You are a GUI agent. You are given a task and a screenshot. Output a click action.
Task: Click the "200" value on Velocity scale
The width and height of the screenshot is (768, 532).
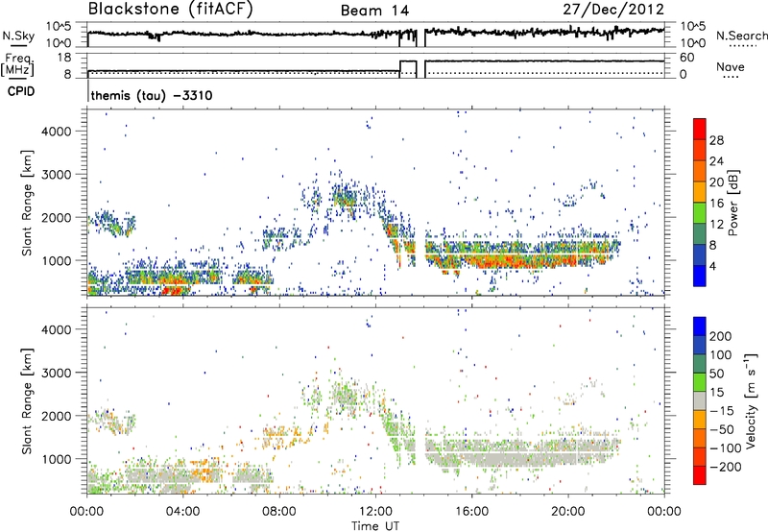tap(721, 336)
